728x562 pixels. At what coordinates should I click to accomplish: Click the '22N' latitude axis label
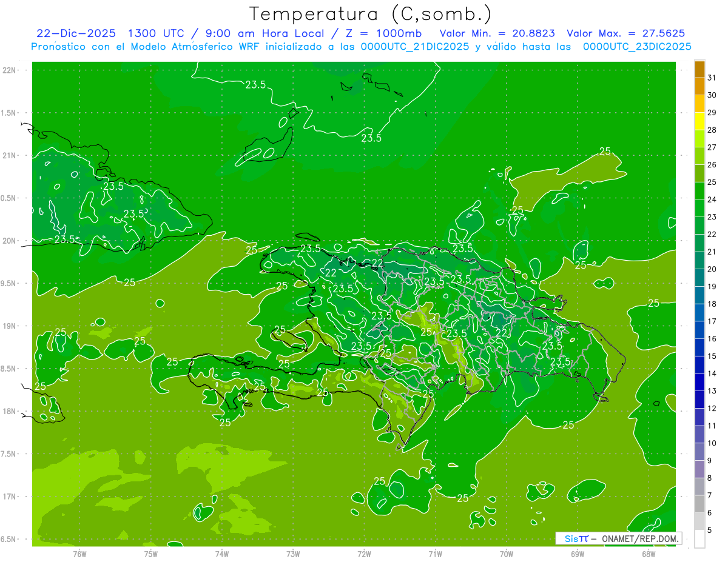pos(10,70)
